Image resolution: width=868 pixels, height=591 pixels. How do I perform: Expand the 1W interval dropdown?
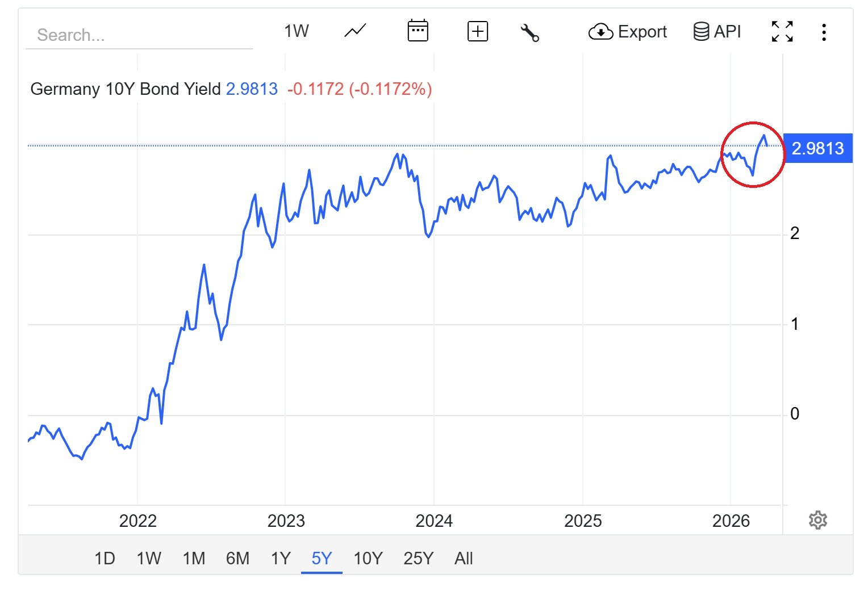click(x=296, y=31)
